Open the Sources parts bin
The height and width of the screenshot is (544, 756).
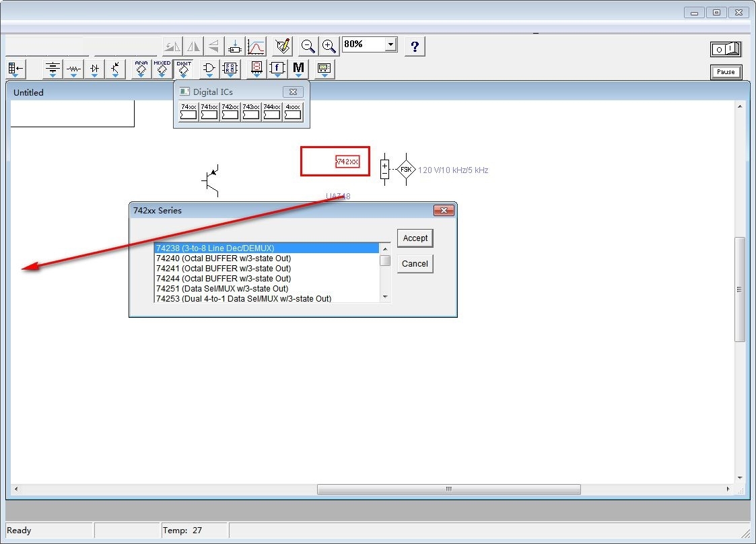point(53,69)
